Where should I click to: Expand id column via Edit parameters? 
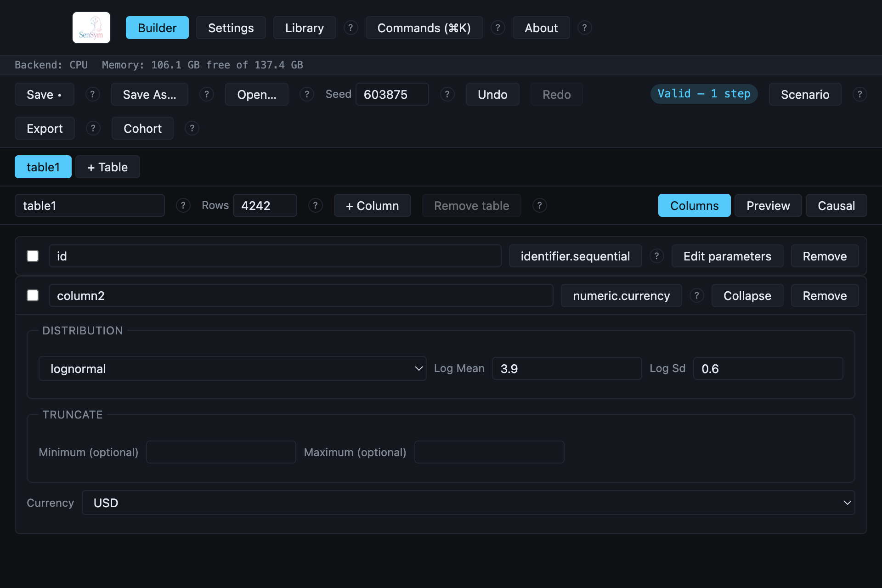(x=727, y=256)
